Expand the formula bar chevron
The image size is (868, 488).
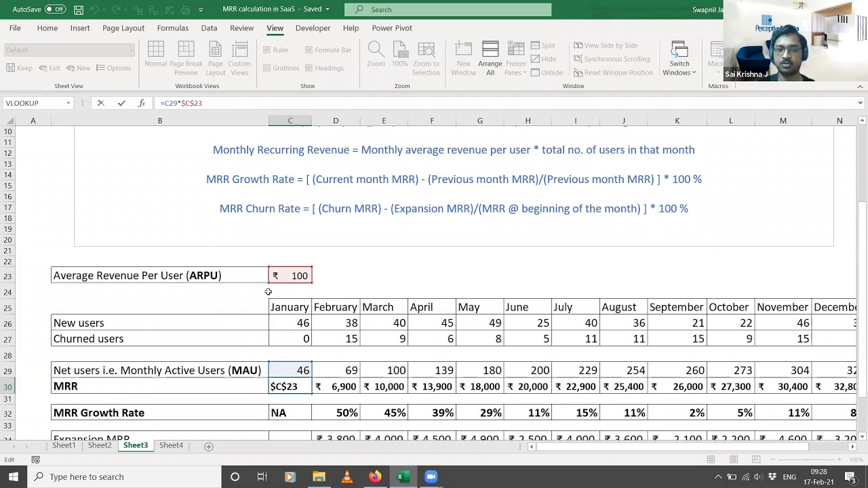[x=860, y=103]
